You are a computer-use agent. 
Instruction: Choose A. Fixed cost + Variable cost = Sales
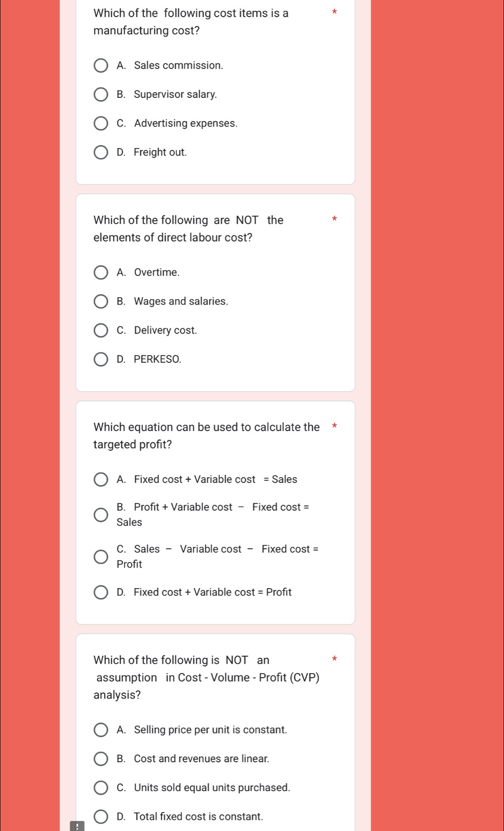tap(101, 480)
